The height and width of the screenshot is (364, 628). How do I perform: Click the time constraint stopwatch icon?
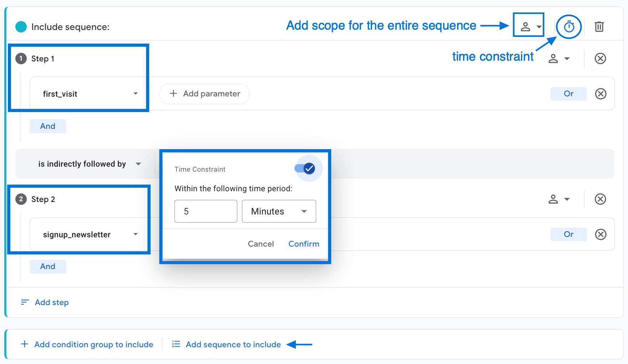[x=569, y=27]
